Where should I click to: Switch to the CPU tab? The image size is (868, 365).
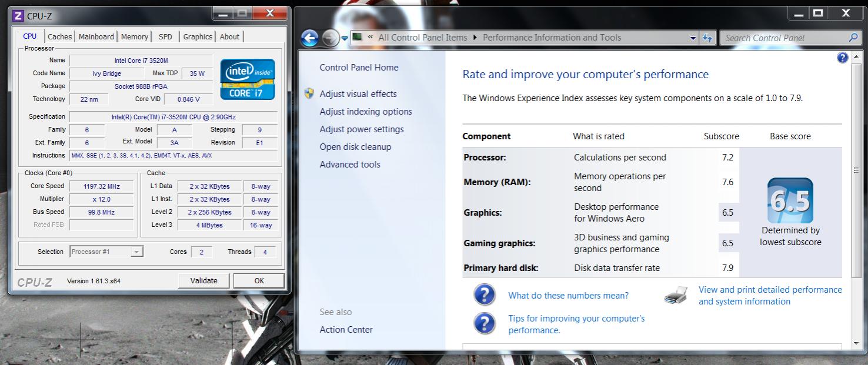pos(29,36)
